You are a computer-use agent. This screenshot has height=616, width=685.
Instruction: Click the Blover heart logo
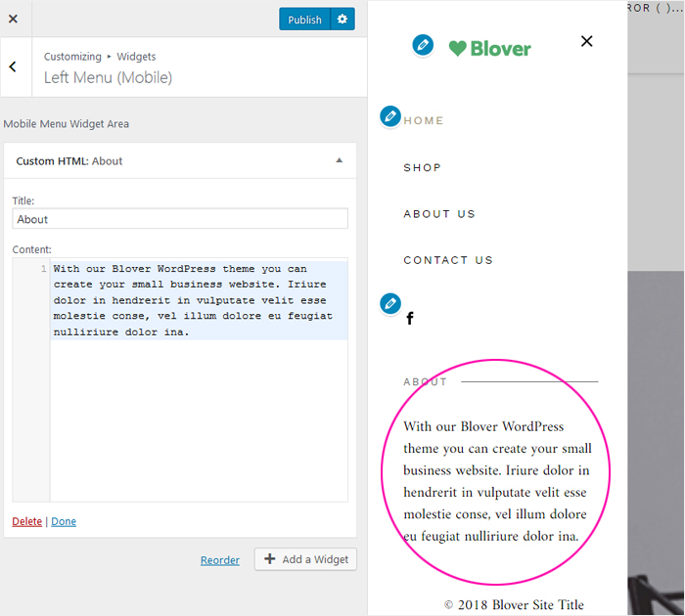[489, 49]
